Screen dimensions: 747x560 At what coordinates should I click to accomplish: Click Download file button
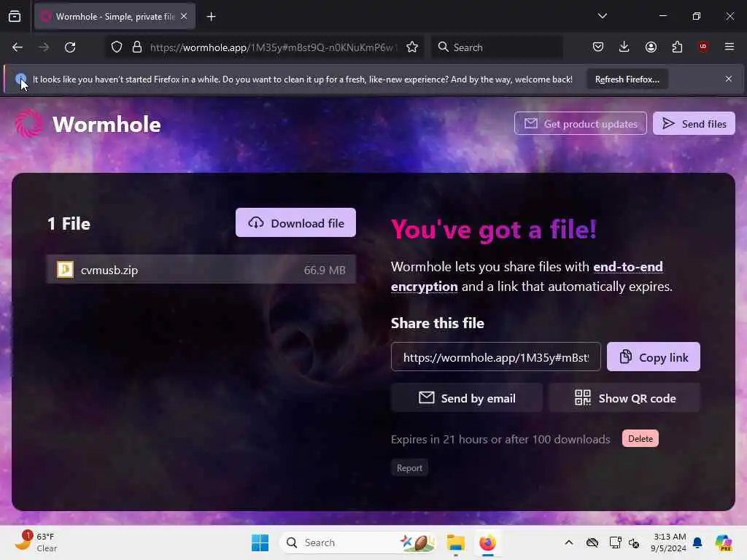coord(295,223)
